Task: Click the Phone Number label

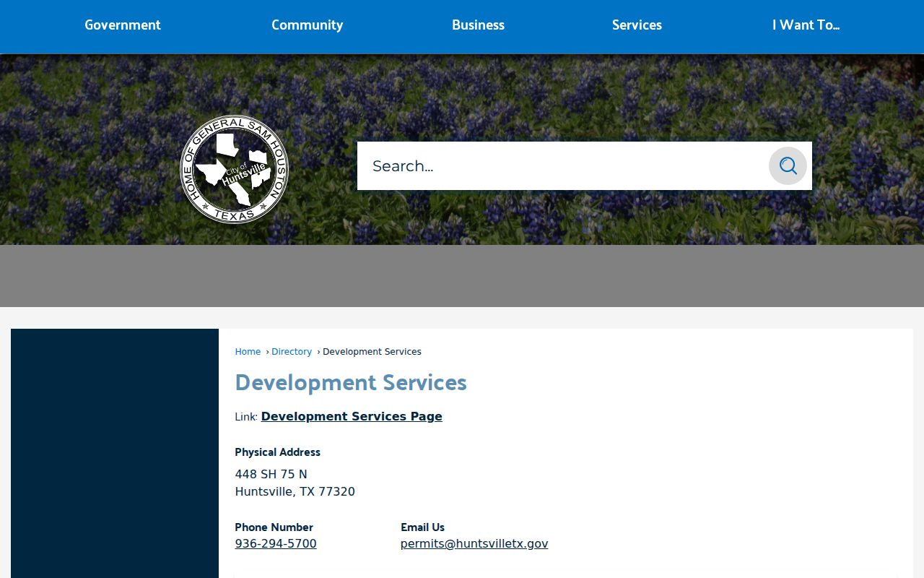Action: (x=274, y=527)
